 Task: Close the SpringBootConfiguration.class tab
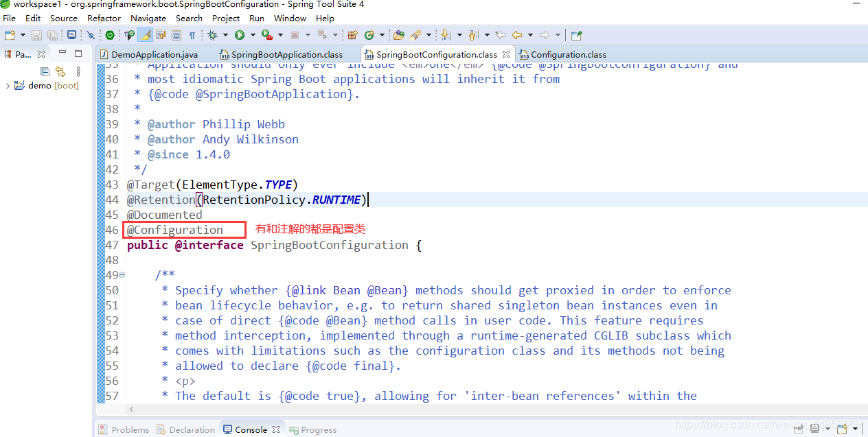(x=506, y=54)
